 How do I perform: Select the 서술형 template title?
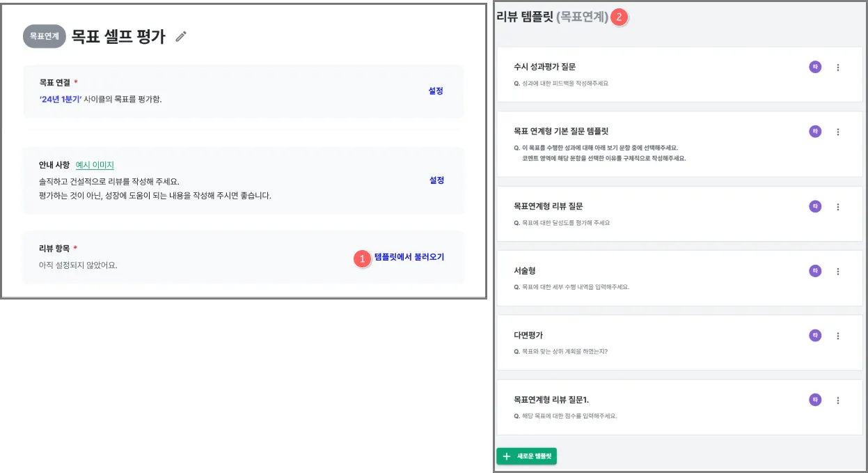[525, 270]
